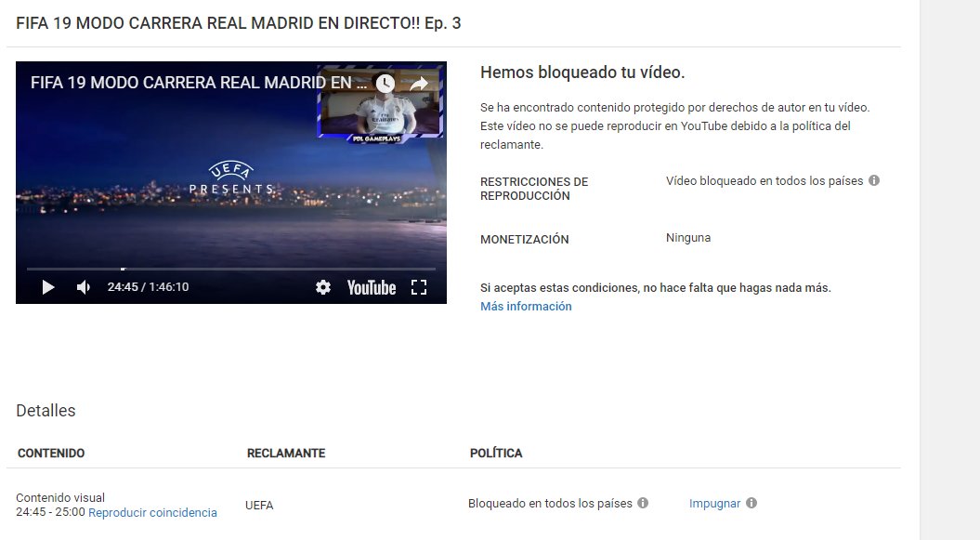Seek on the video progress bar
This screenshot has width=980, height=540.
click(x=231, y=269)
